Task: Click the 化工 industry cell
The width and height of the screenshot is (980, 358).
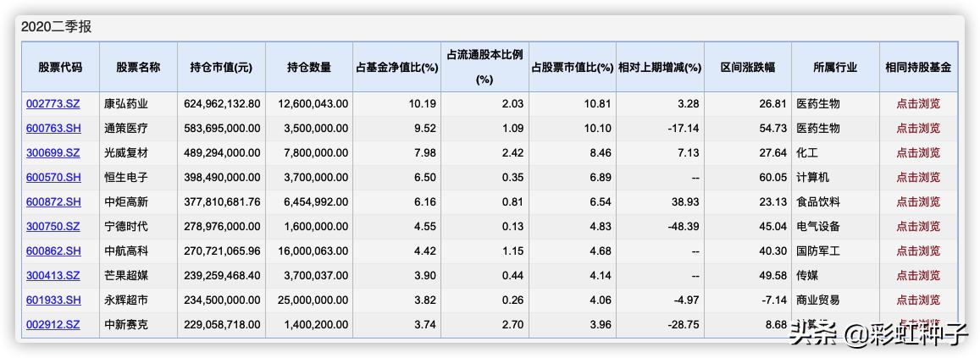Action: tap(807, 153)
